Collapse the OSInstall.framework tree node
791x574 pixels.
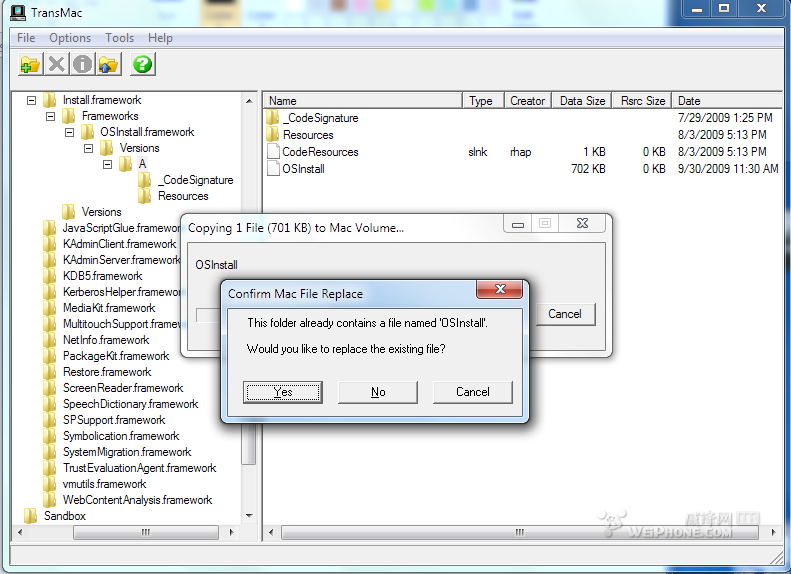[x=70, y=132]
